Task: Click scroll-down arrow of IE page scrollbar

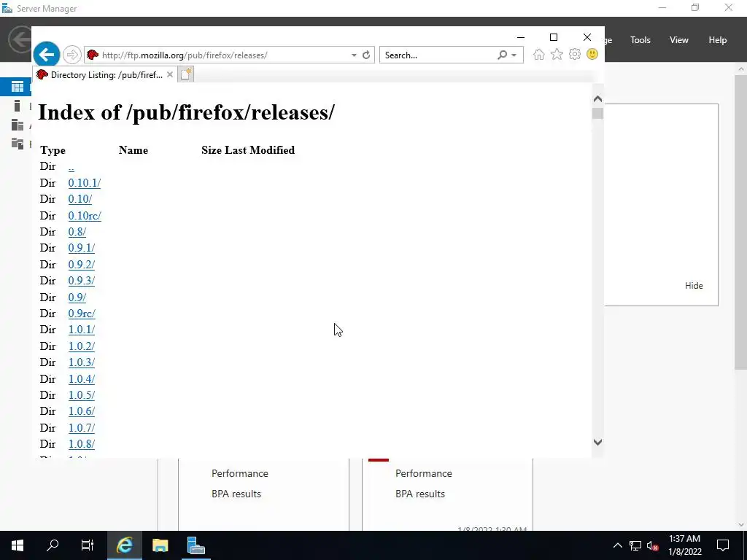Action: (x=598, y=443)
